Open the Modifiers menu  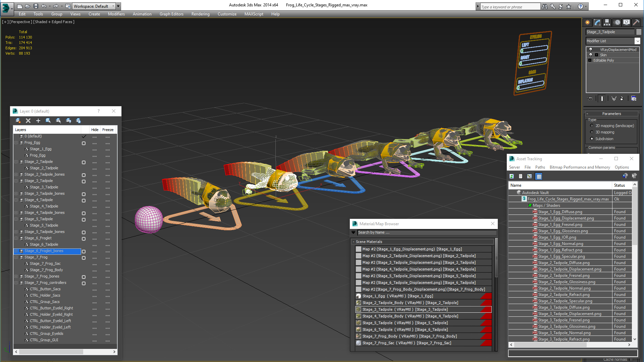tap(116, 14)
